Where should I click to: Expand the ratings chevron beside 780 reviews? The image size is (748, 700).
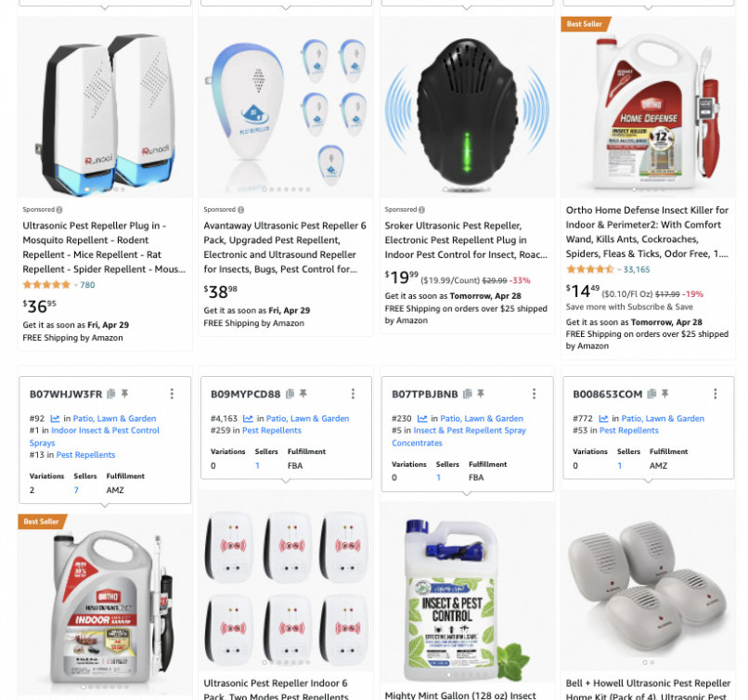coord(76,285)
